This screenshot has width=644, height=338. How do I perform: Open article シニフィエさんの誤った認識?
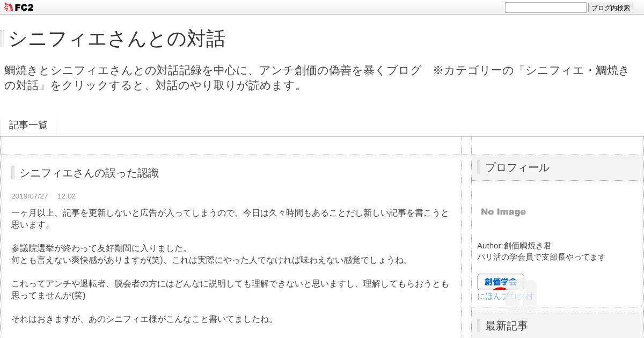click(x=89, y=173)
